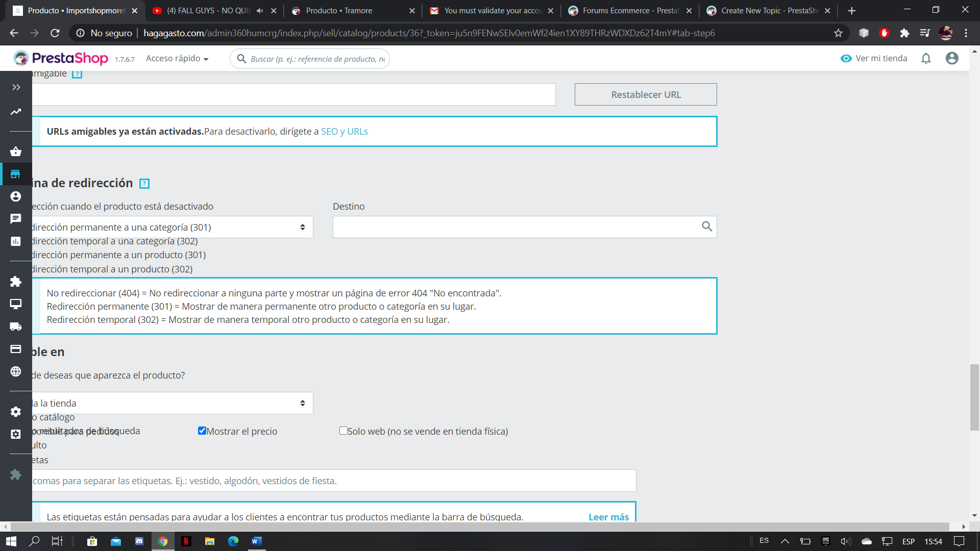Switch to the Forums Ecommerce browser tab
This screenshot has height=551, width=980.
(630, 11)
